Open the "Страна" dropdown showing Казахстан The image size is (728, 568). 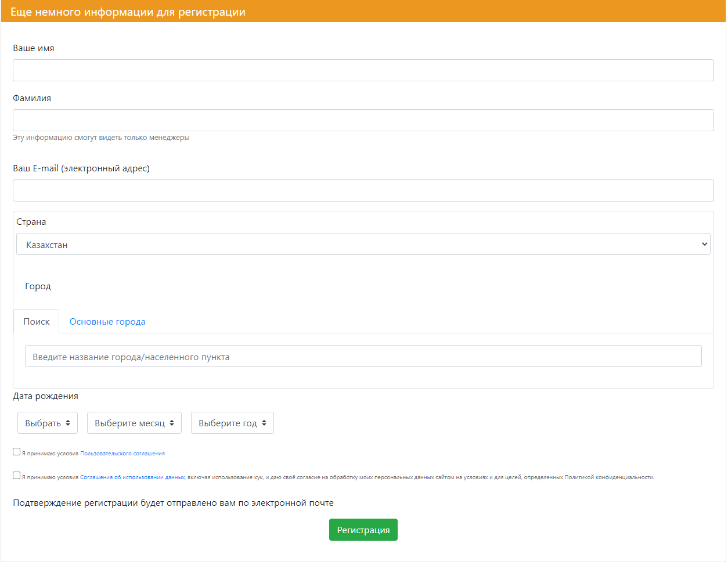363,244
